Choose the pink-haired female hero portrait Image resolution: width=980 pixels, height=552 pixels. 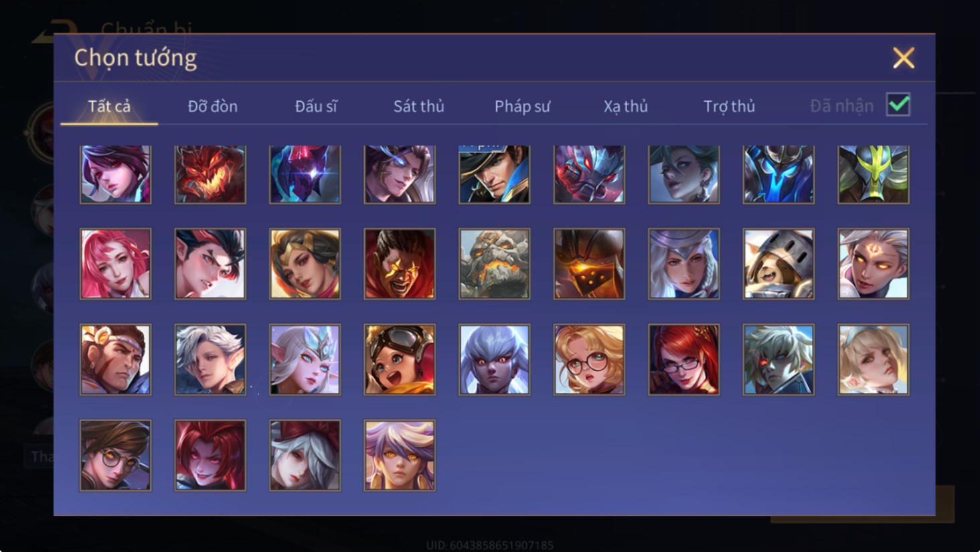click(115, 264)
